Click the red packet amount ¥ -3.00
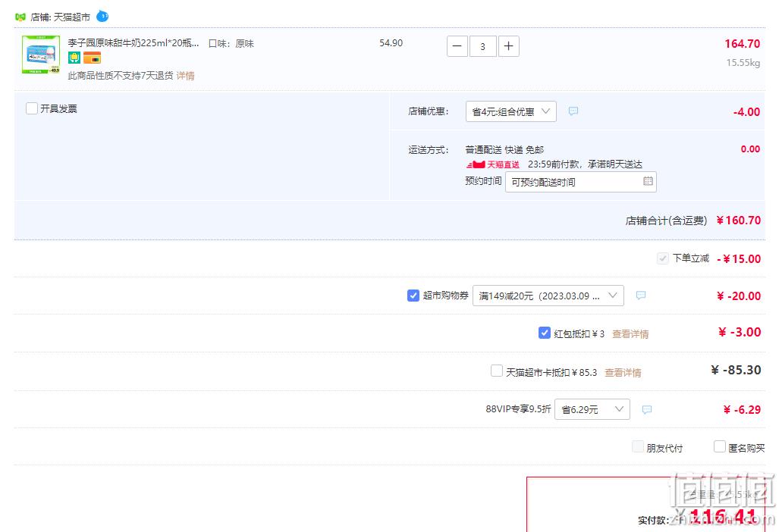The height and width of the screenshot is (532, 782). (x=740, y=332)
